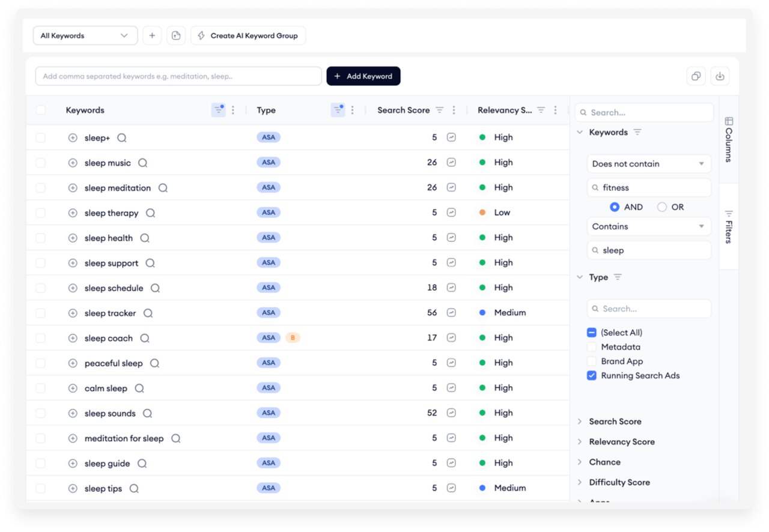Select the AND radio button

pyautogui.click(x=615, y=207)
